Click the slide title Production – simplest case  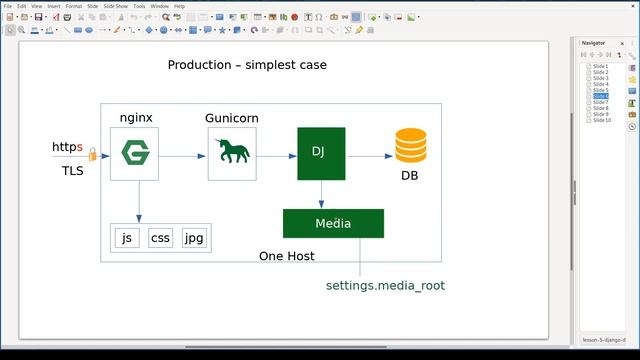coord(247,65)
